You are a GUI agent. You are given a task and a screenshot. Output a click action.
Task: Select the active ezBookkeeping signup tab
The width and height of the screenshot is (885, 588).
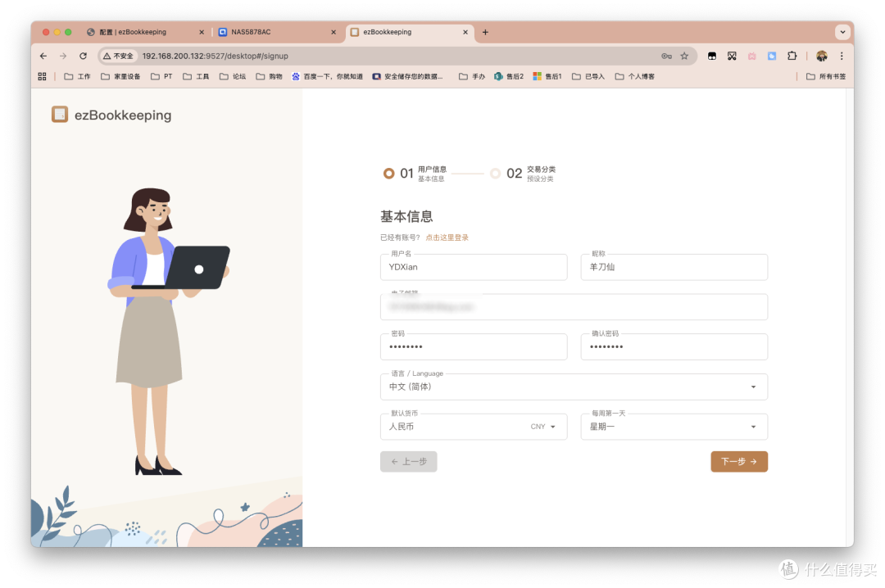coord(409,32)
